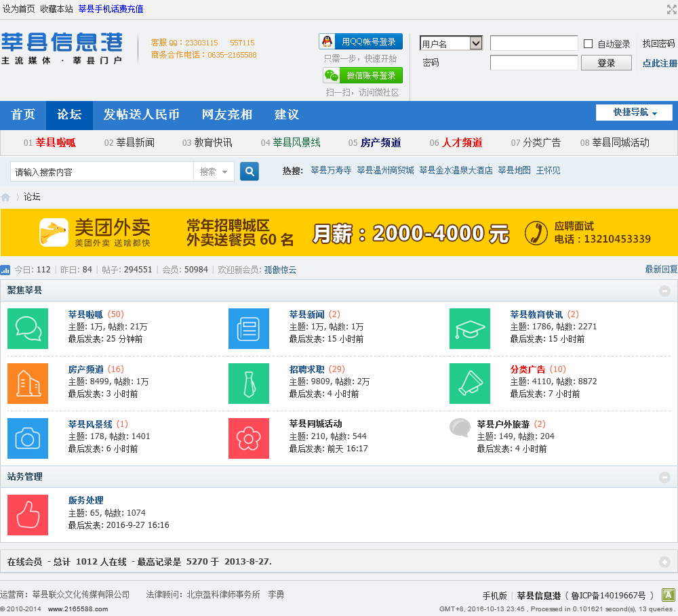
Task: Click the 登录 login button
Action: tap(606, 63)
